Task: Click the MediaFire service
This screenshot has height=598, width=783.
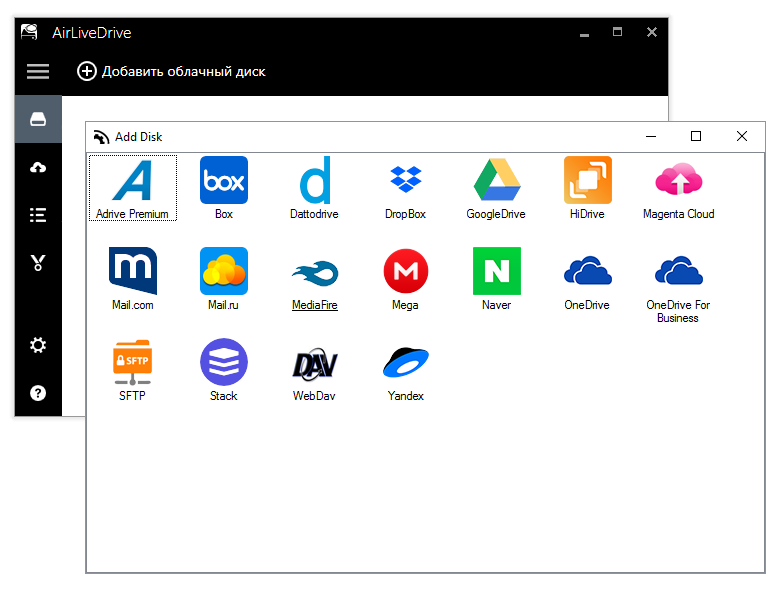Action: [x=315, y=272]
